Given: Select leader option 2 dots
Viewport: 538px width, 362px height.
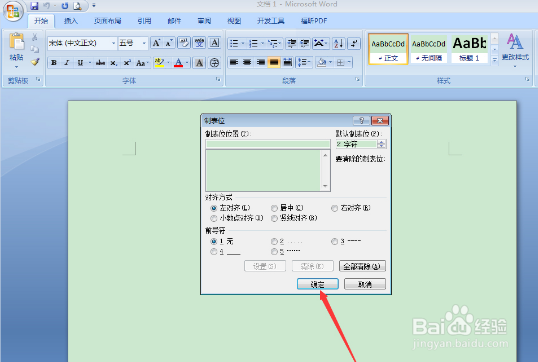Looking at the screenshot, I should [274, 242].
